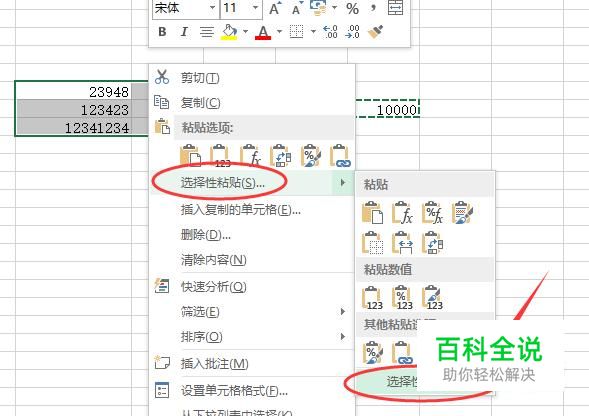Screen dimensions: 589x416
Task: Open 选择性粘贴(S)... menu entry
Action: (x=252, y=183)
